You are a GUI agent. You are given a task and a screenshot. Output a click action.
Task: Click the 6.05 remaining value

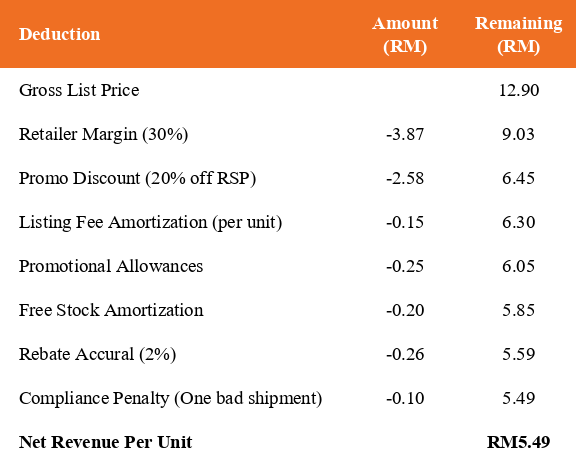point(518,266)
